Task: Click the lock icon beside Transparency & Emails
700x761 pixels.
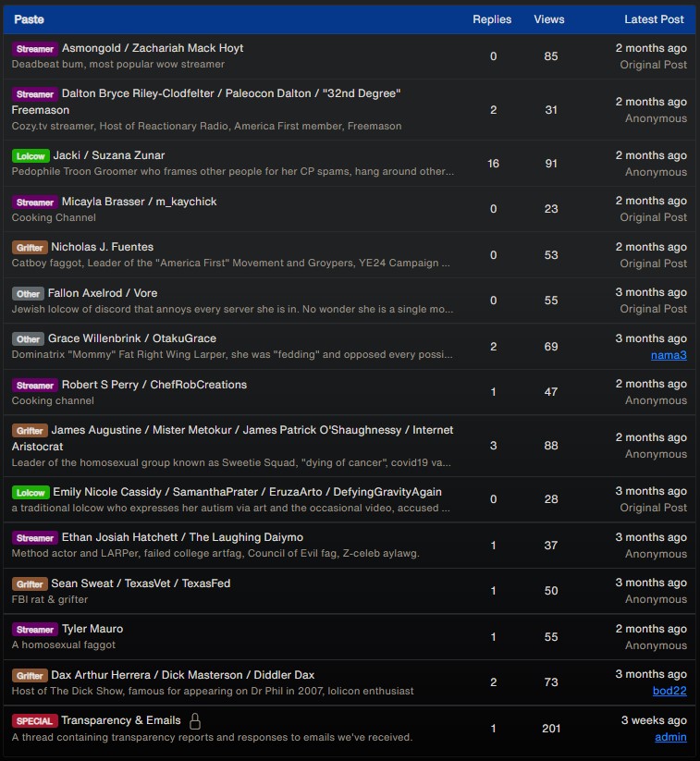Action: 195,720
